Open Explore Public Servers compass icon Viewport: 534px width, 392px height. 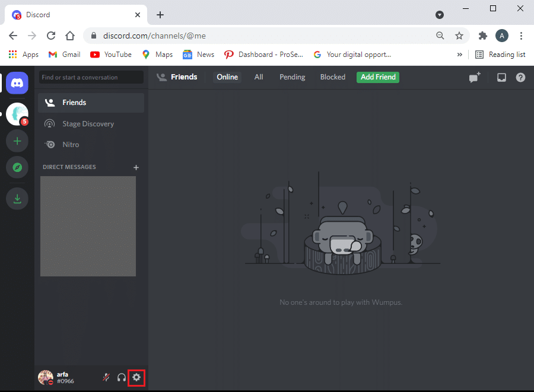pyautogui.click(x=17, y=168)
